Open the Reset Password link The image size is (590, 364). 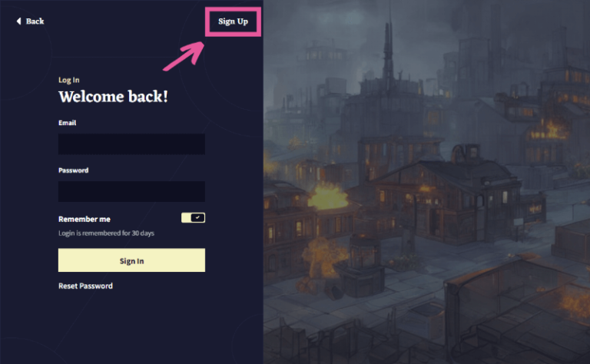click(x=85, y=286)
